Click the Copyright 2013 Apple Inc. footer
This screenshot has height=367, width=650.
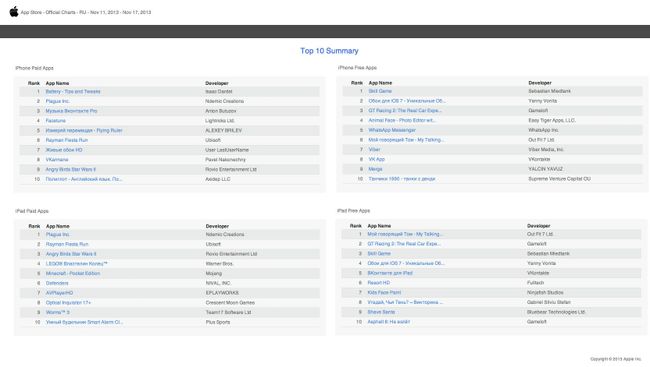[x=616, y=359]
